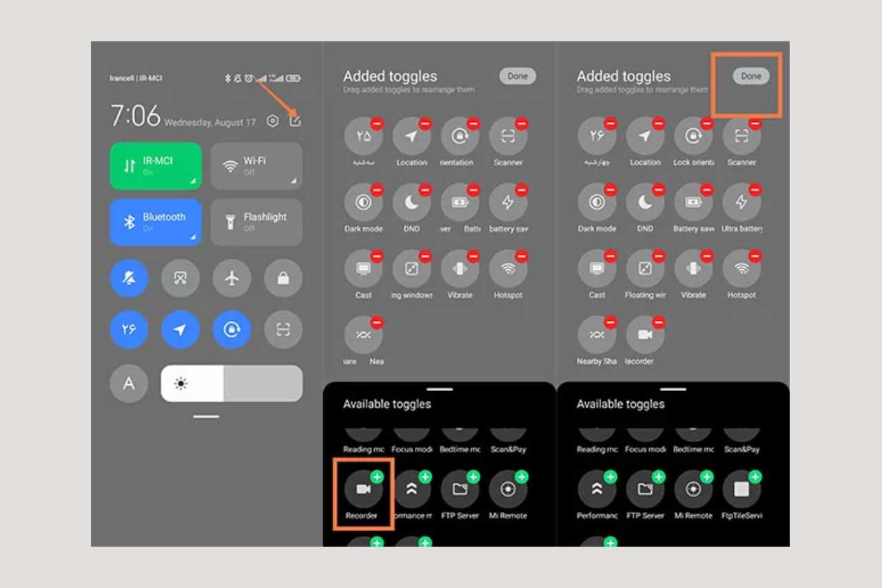The image size is (882, 588).
Task: Open scanner toggle on left control center
Action: [283, 330]
